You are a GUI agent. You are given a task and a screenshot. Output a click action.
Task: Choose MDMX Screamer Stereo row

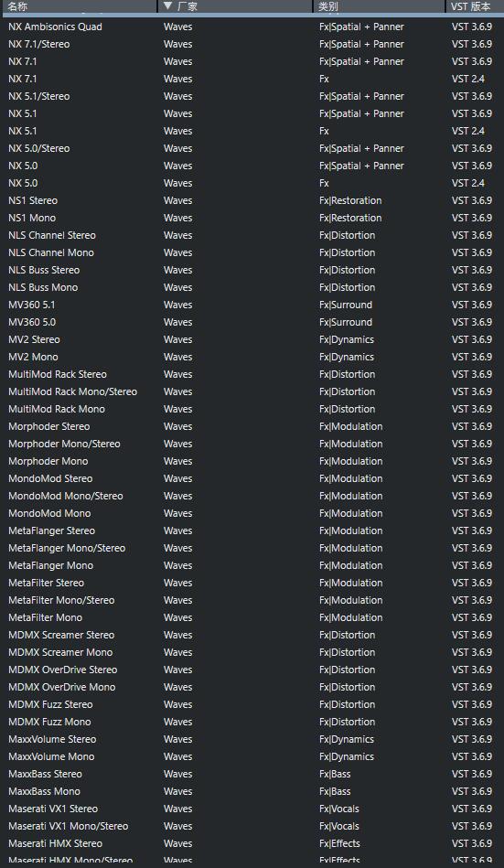(252, 635)
